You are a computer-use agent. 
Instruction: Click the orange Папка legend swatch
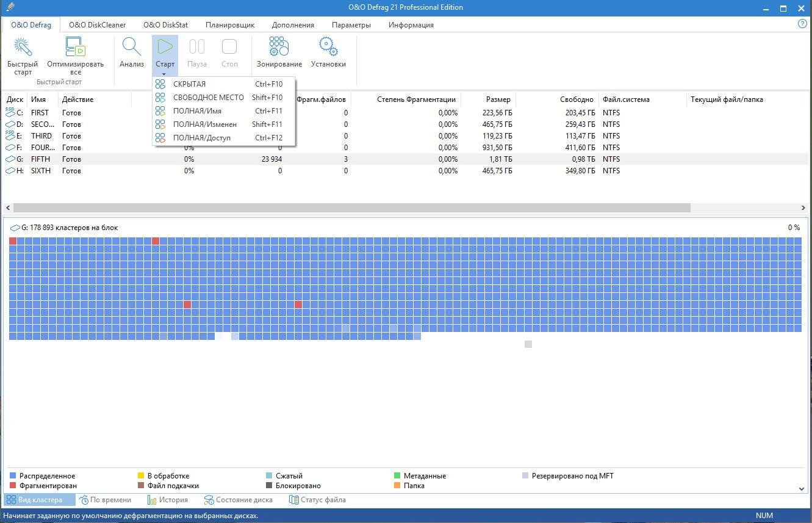(397, 486)
